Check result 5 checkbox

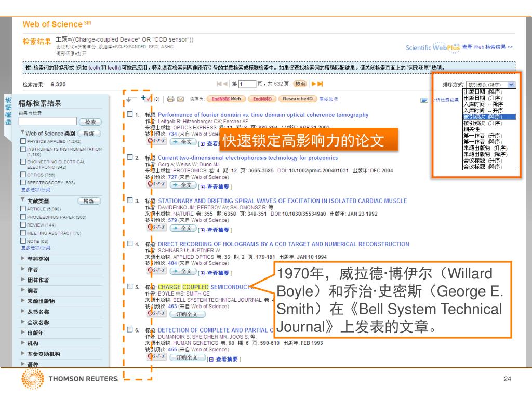click(129, 287)
